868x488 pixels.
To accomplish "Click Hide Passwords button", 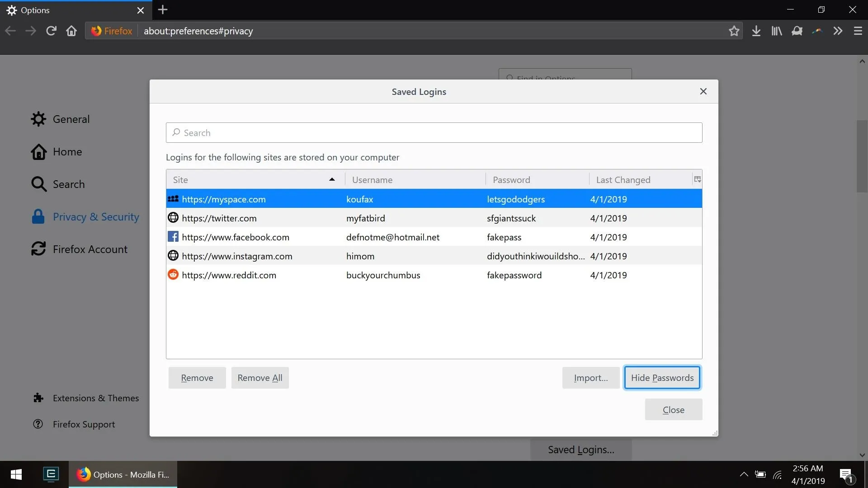I will (x=662, y=377).
